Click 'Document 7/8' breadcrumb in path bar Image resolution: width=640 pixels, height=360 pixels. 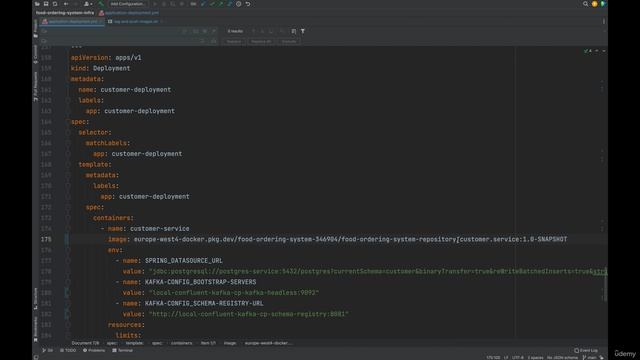point(85,343)
